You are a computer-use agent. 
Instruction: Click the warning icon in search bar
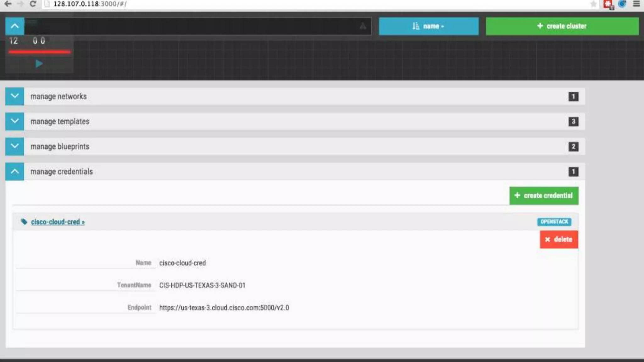(363, 26)
